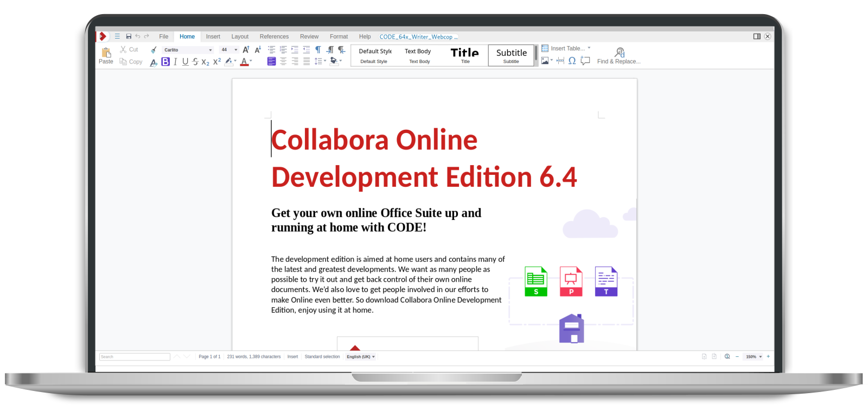Select the Clone Formatting paintbrush
Image resolution: width=868 pixels, height=417 pixels.
(154, 49)
